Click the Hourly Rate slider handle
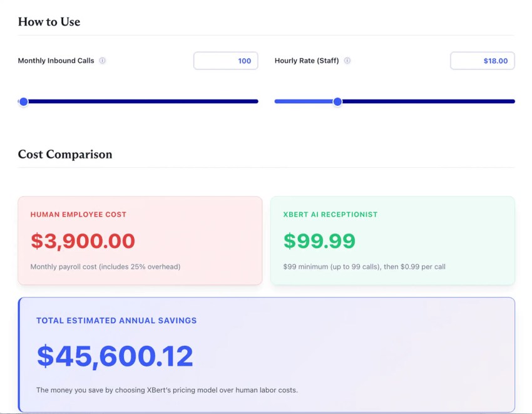 coord(337,101)
